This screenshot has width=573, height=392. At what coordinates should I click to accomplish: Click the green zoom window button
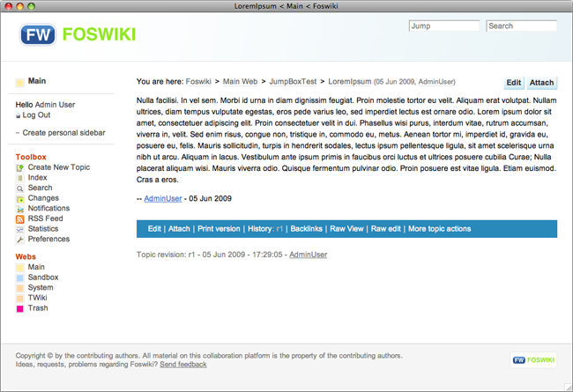(x=32, y=6)
